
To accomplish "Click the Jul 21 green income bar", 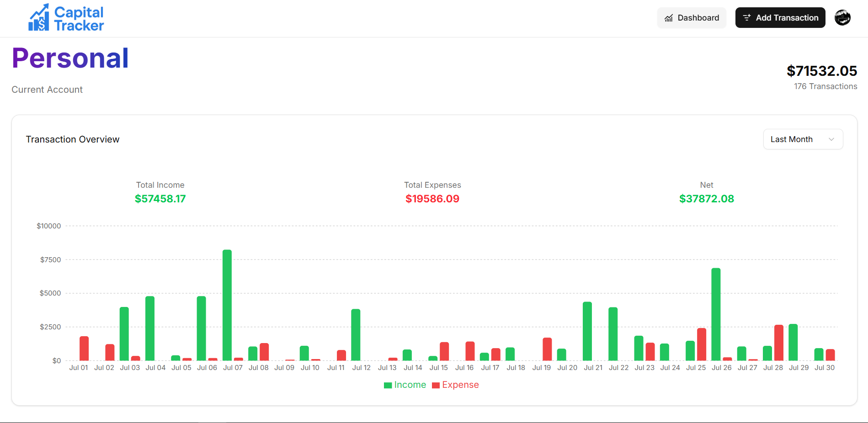I will pos(587,331).
